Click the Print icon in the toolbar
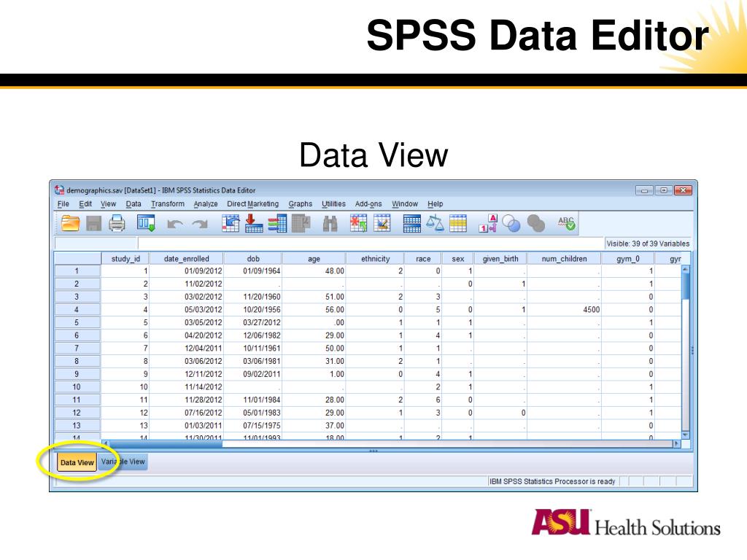The width and height of the screenshot is (747, 560). pos(117,223)
